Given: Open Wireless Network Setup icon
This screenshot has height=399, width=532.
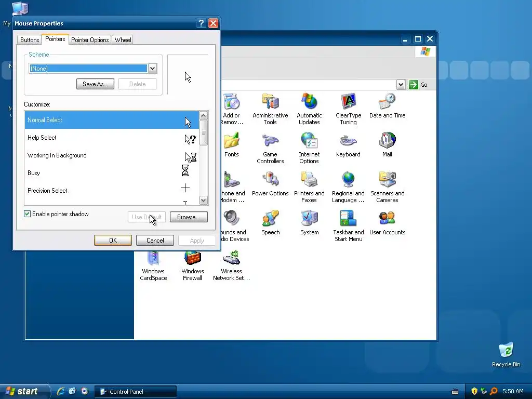Looking at the screenshot, I should [x=231, y=266].
